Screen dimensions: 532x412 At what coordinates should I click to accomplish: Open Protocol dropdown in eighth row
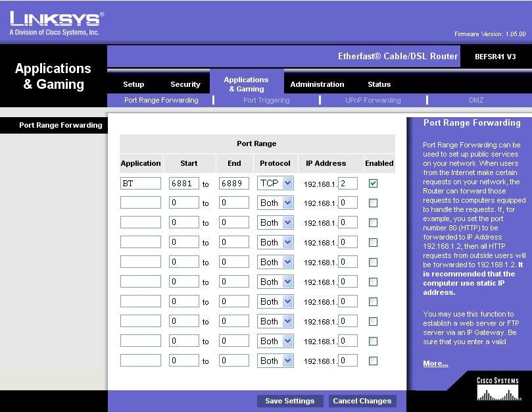(x=275, y=321)
